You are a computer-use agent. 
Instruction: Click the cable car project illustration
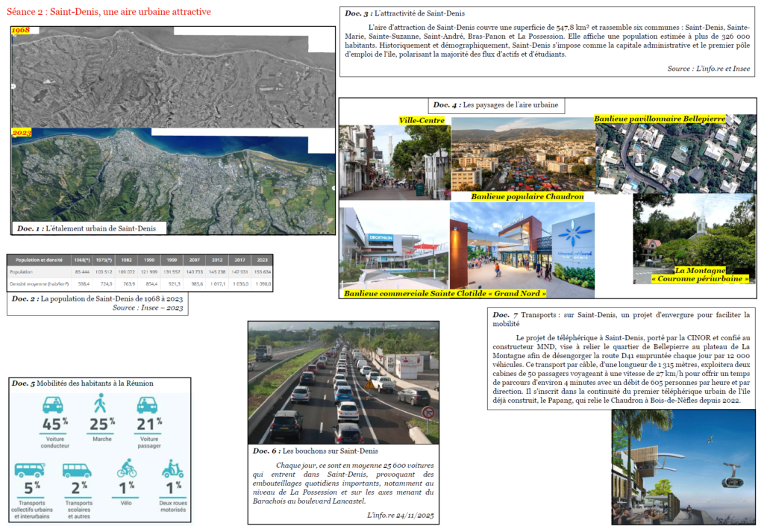coord(683,467)
